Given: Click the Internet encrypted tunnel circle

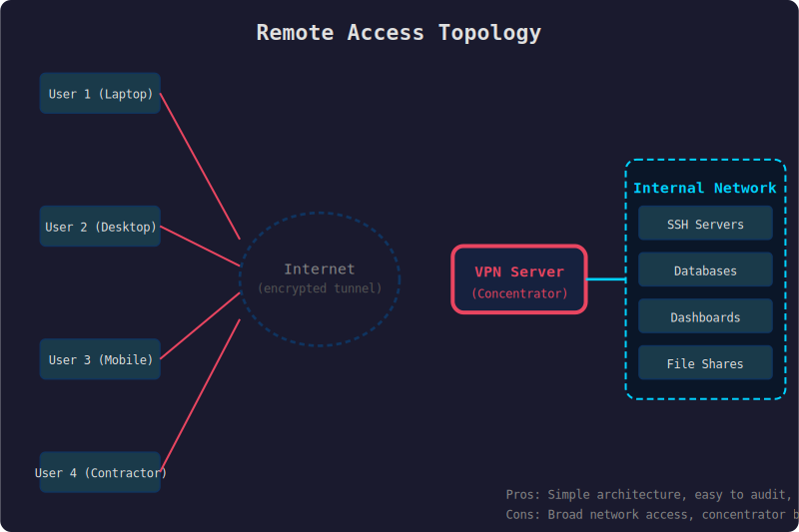Looking at the screenshot, I should [320, 279].
